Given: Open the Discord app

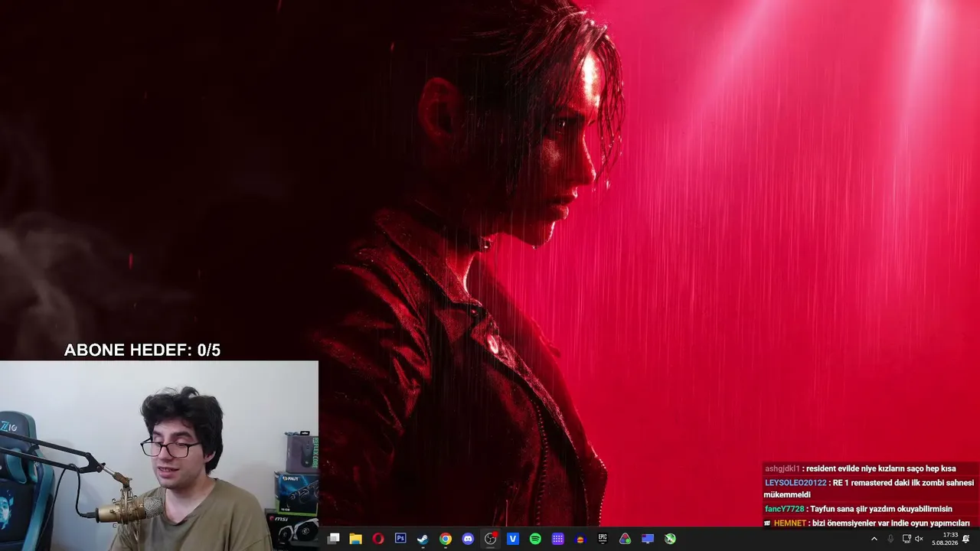Looking at the screenshot, I should pyautogui.click(x=468, y=539).
